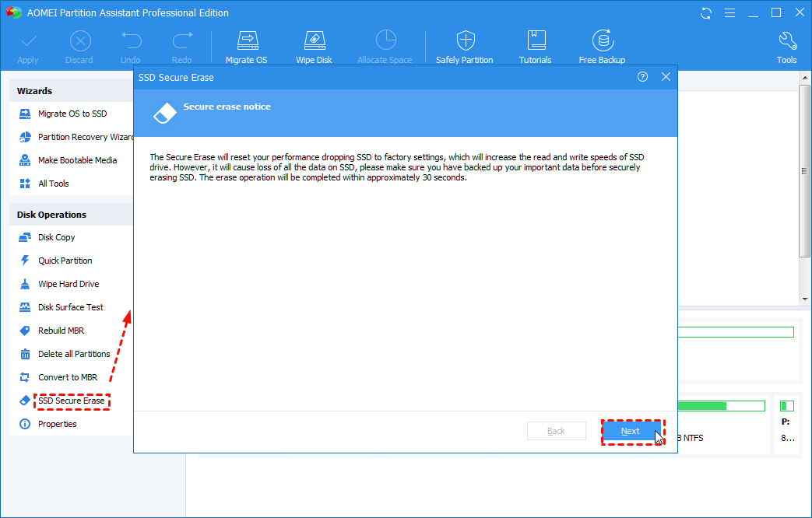Collapse the Disk Operations section header

click(71, 214)
